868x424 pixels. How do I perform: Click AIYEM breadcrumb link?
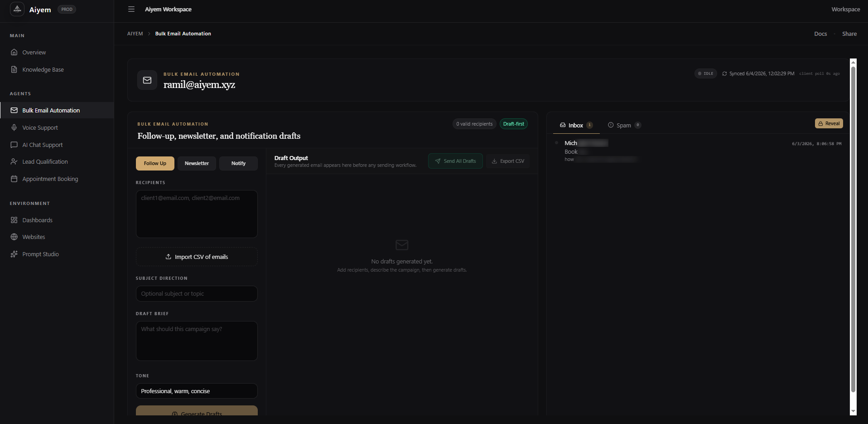(x=135, y=34)
